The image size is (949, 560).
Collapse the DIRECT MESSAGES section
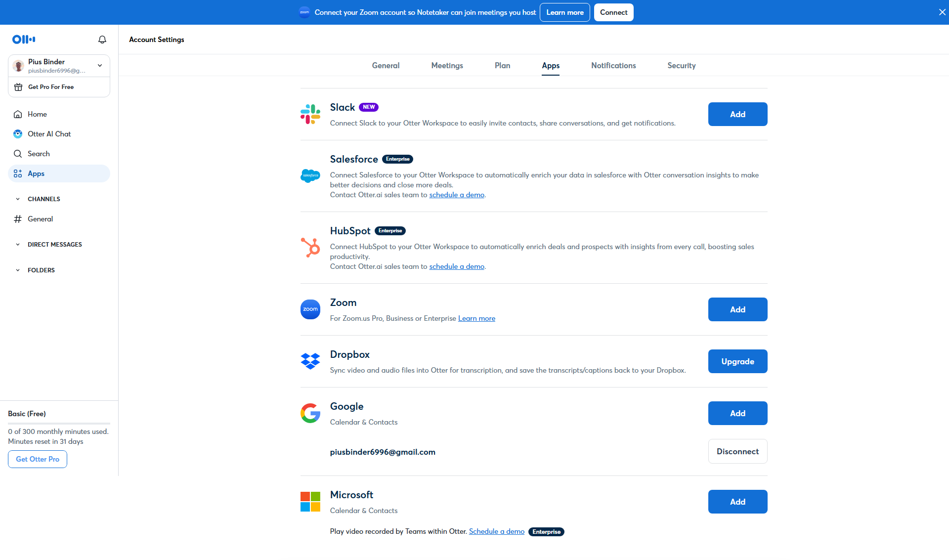click(x=18, y=245)
